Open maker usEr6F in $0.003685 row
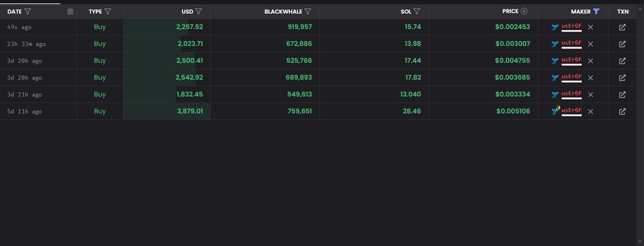The image size is (644, 246). [572, 77]
